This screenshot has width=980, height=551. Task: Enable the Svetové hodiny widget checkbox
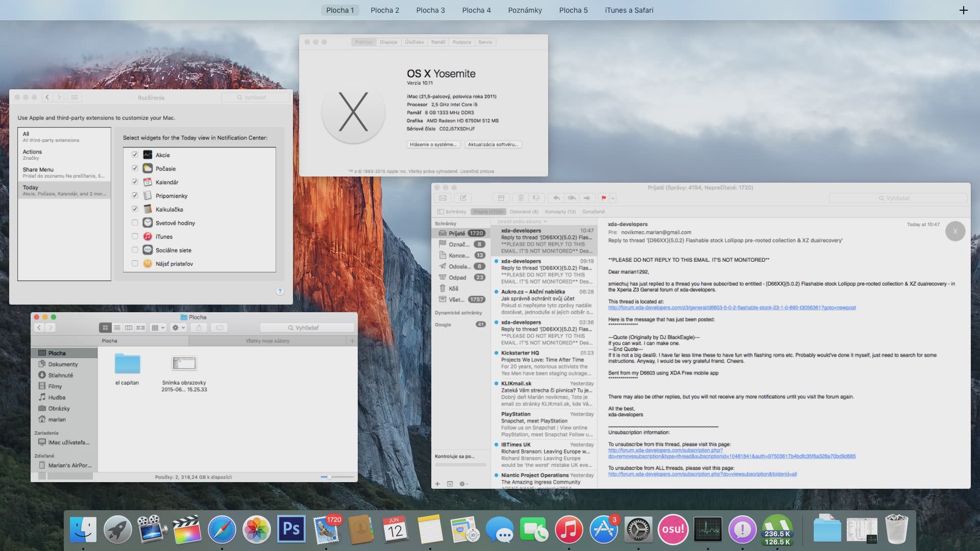click(135, 222)
